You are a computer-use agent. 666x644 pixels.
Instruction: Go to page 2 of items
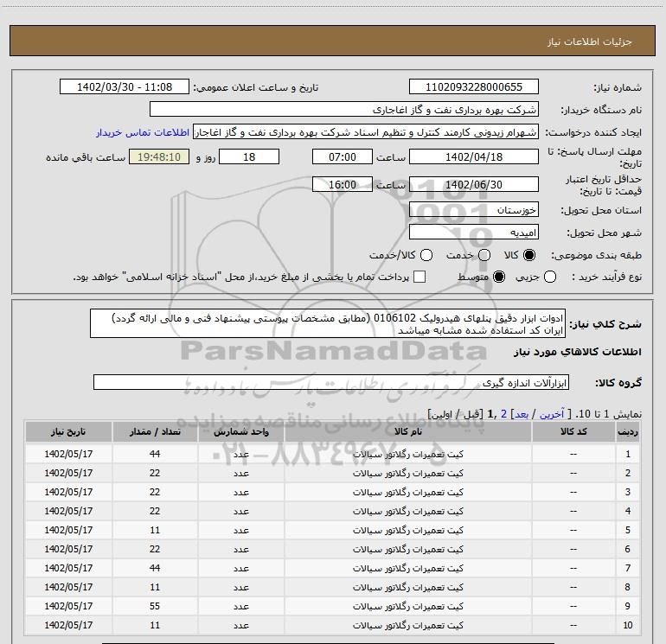point(503,414)
